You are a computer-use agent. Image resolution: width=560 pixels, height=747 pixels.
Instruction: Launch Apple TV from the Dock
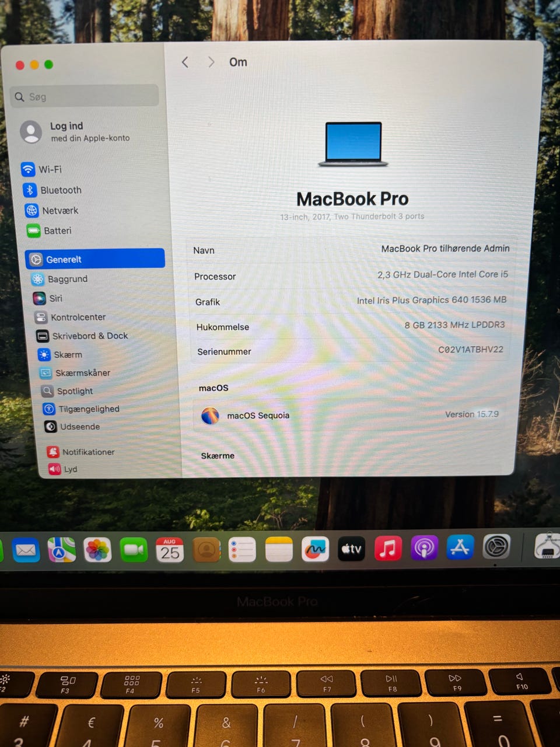click(351, 549)
